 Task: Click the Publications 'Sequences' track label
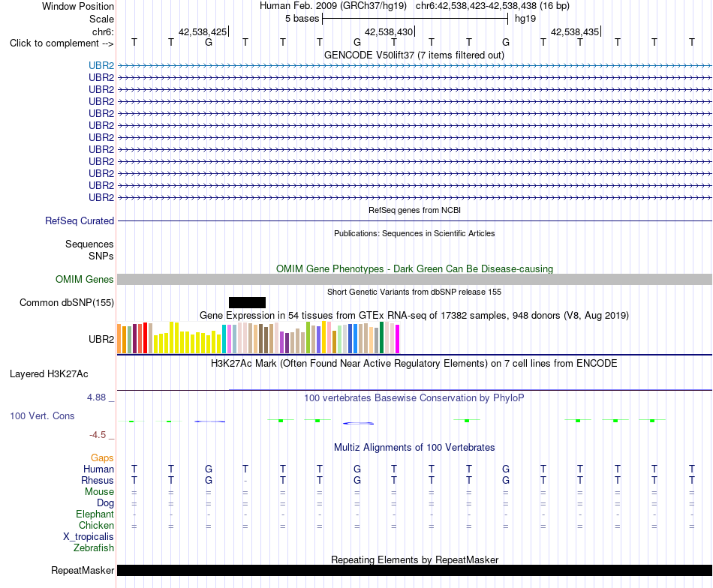(x=89, y=244)
